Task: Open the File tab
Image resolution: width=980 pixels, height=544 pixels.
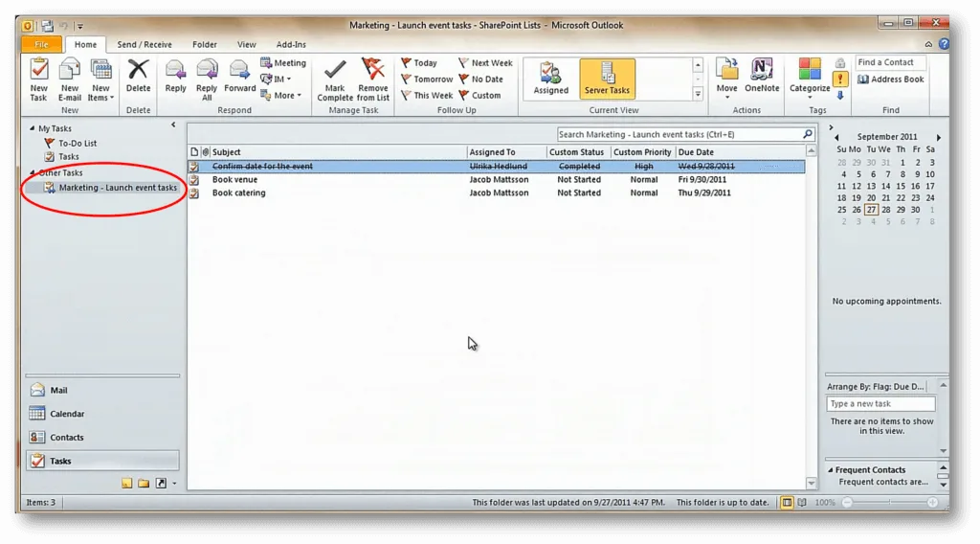Action: click(x=41, y=44)
